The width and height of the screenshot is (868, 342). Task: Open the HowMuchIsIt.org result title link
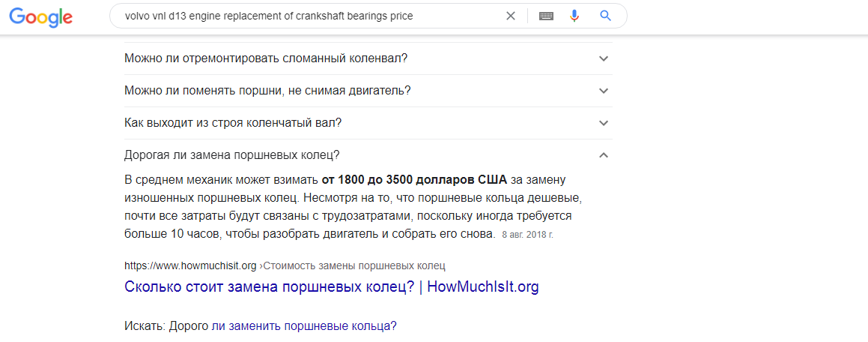332,287
